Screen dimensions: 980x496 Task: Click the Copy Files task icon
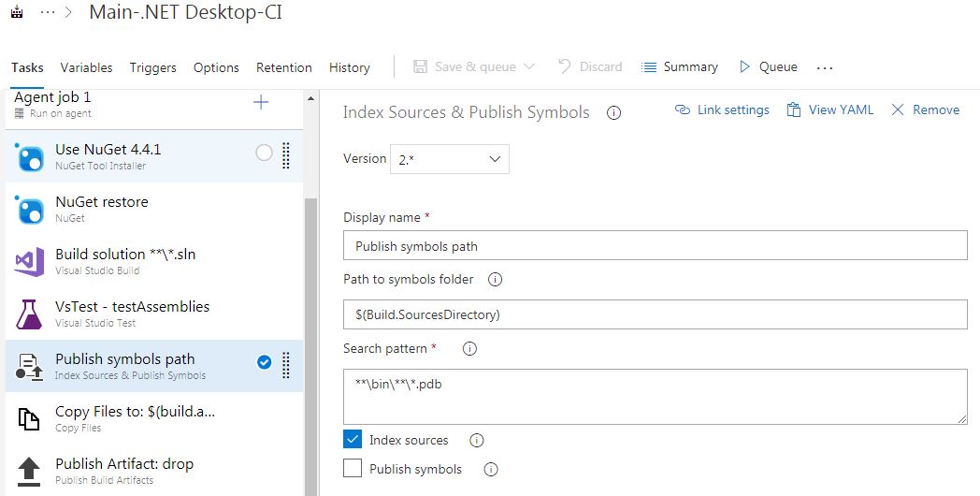[29, 419]
